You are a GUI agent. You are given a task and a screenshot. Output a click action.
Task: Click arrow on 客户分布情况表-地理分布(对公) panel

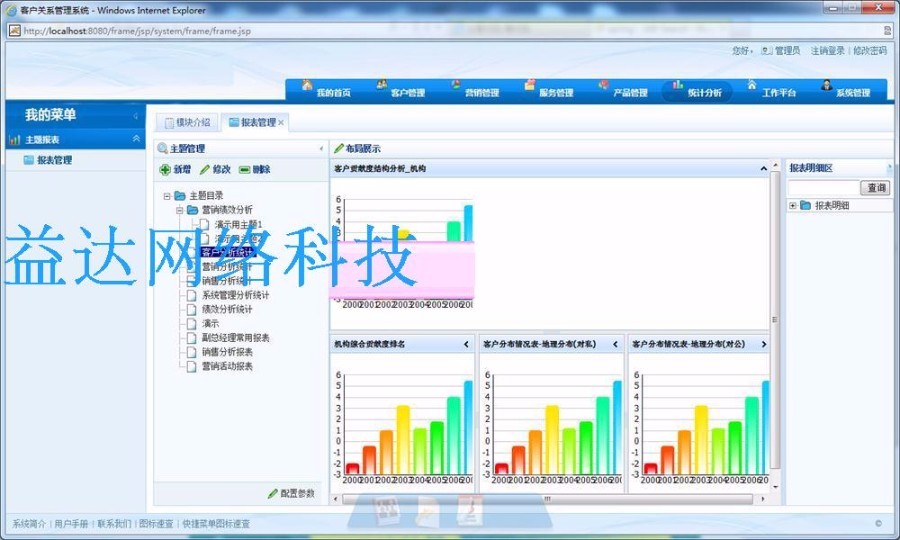764,344
